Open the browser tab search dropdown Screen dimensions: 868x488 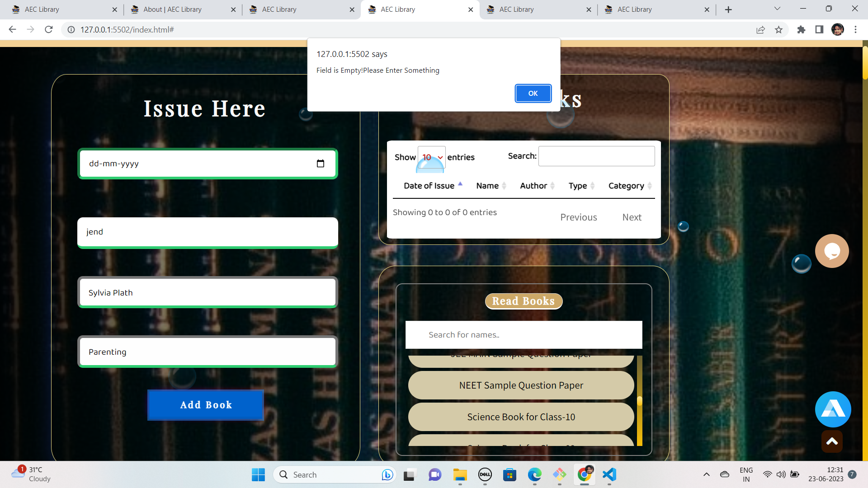[x=777, y=9]
